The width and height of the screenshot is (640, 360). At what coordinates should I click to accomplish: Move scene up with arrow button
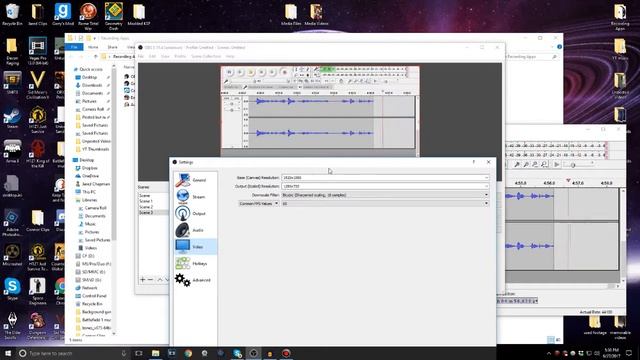(x=160, y=280)
